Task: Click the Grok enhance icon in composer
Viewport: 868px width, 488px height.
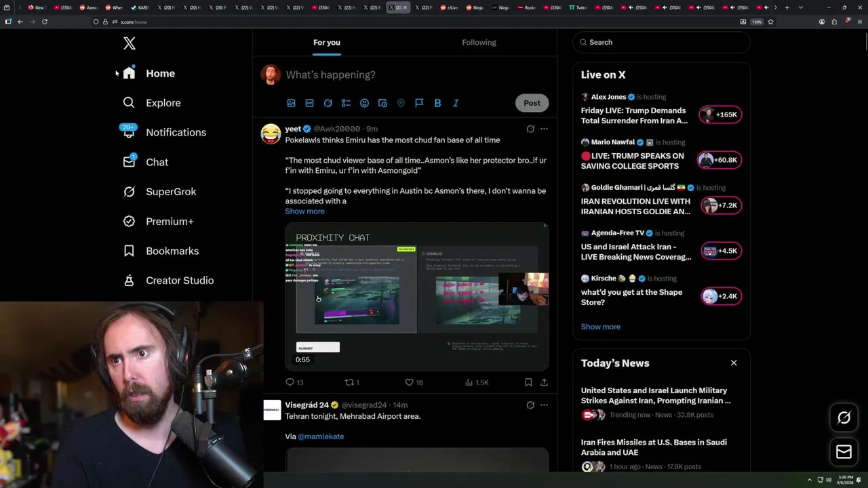Action: pos(328,103)
